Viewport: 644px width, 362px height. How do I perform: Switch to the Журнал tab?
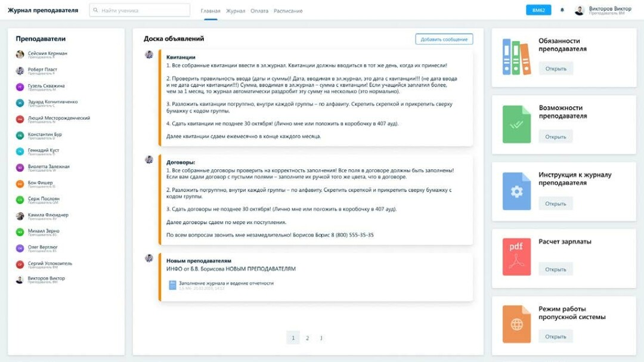point(236,11)
